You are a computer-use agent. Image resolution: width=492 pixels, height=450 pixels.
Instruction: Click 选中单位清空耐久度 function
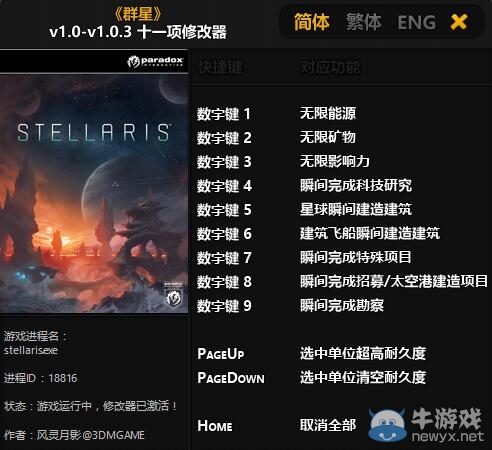pos(363,377)
